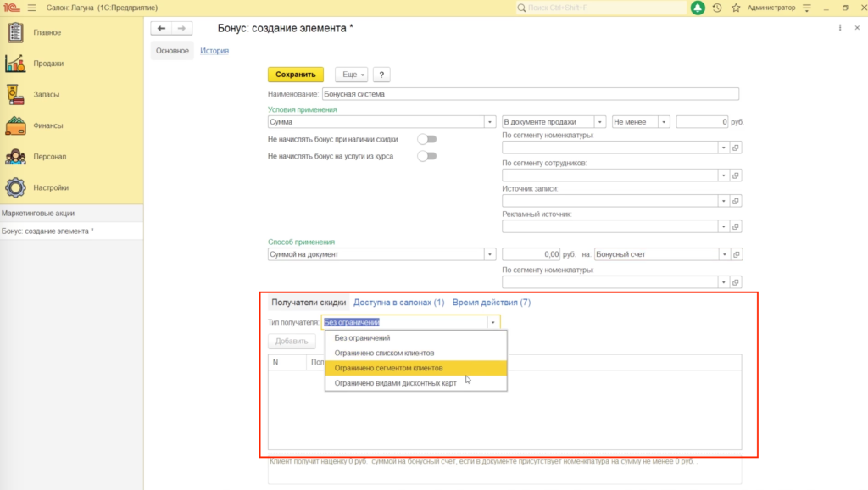Open the Условия применения section link

point(303,109)
